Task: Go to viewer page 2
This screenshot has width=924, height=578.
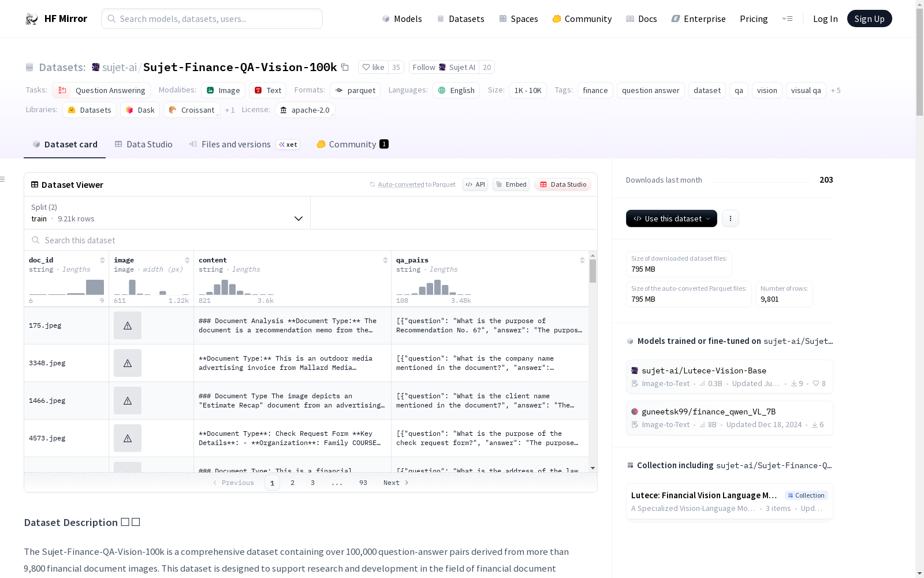Action: pos(292,483)
